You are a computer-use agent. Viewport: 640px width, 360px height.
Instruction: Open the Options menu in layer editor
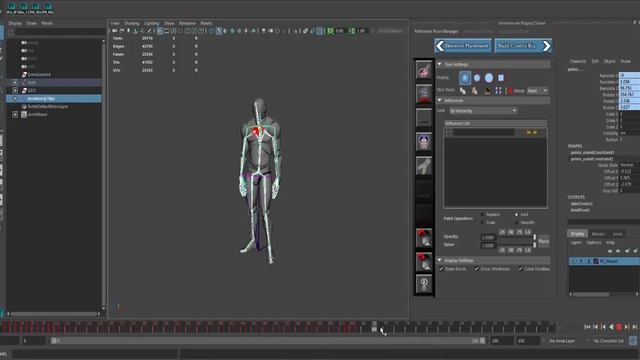[593, 242]
